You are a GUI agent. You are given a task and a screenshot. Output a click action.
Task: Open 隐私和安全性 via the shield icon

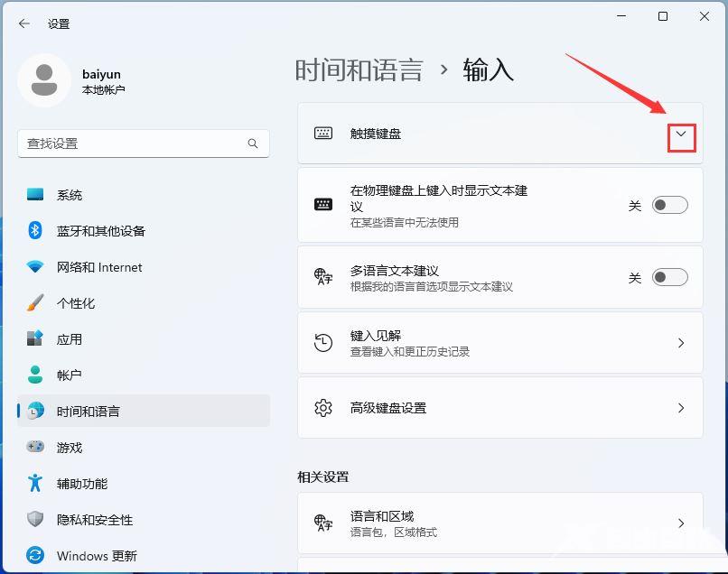click(34, 520)
